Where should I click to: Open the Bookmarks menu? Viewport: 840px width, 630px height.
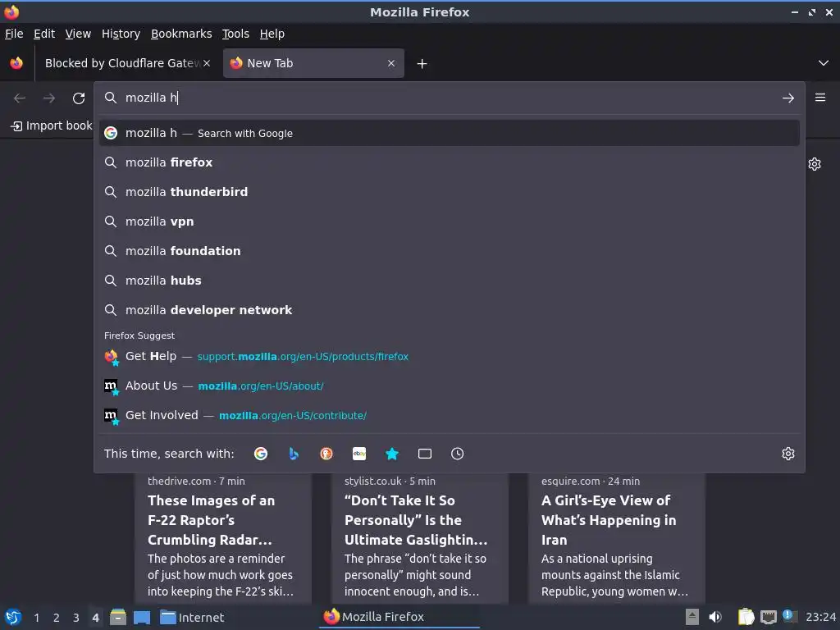(181, 34)
